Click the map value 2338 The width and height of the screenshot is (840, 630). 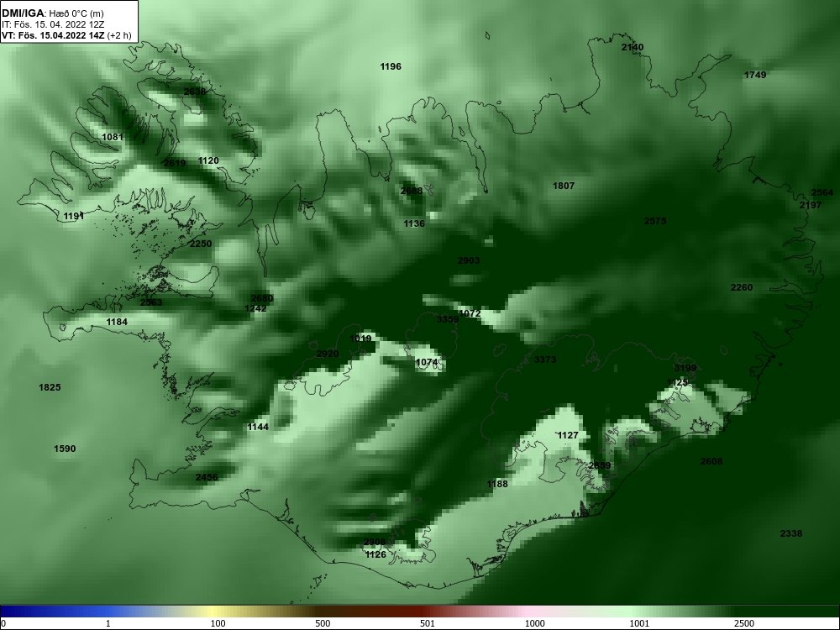tap(791, 533)
